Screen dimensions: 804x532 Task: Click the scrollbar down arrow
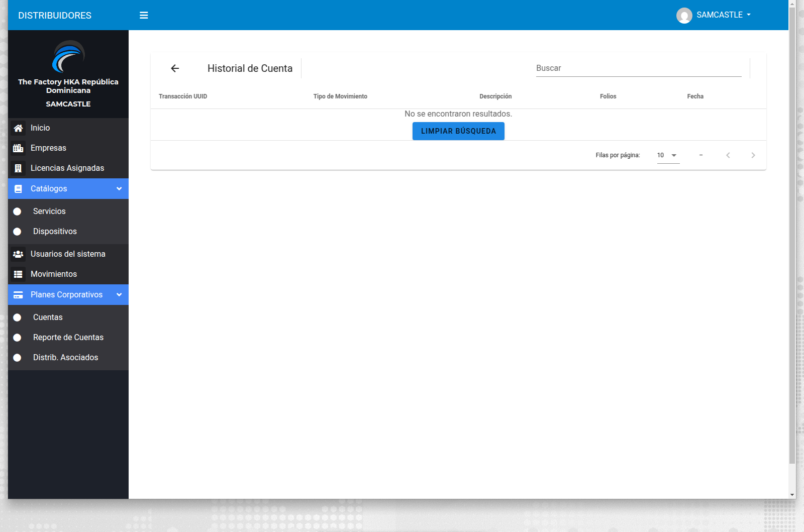pos(792,495)
